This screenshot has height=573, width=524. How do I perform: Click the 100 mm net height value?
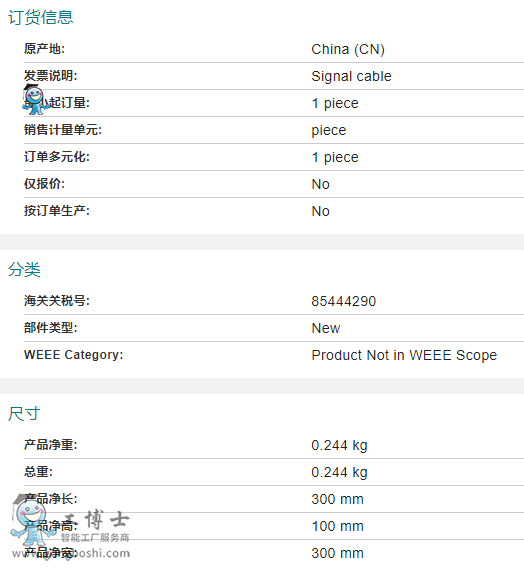(337, 526)
